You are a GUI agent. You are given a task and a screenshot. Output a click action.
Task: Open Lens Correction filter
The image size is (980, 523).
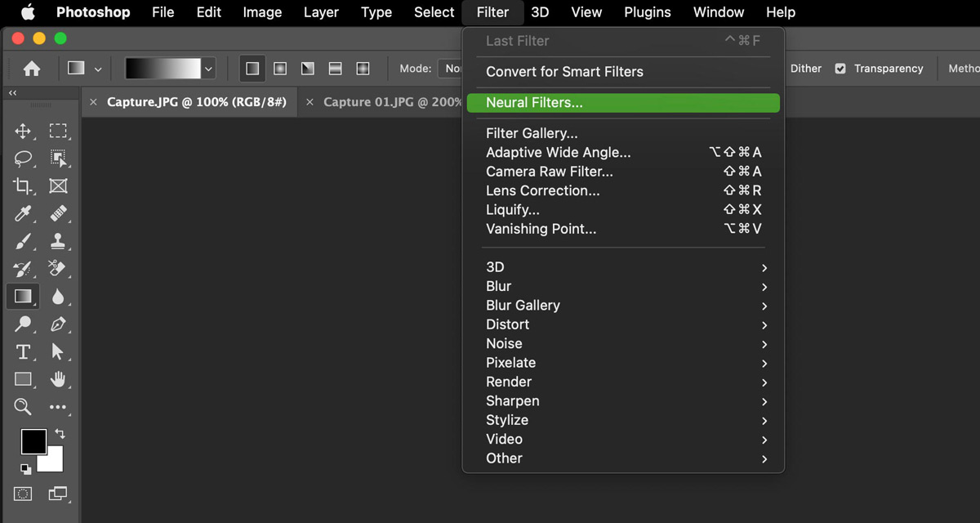click(623, 190)
